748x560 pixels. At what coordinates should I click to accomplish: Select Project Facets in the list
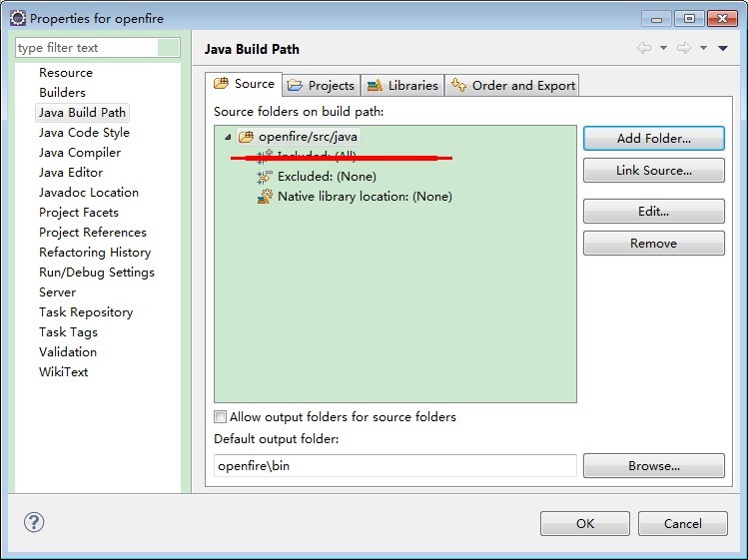(x=79, y=213)
